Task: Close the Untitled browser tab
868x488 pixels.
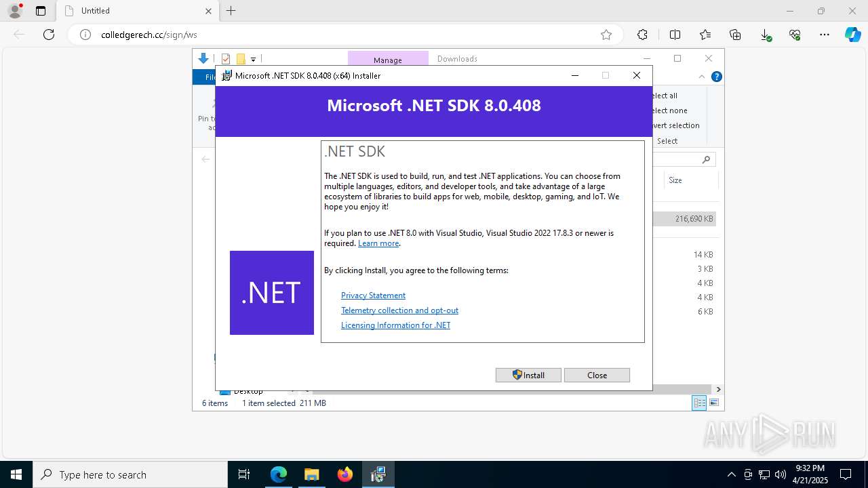Action: [x=209, y=11]
